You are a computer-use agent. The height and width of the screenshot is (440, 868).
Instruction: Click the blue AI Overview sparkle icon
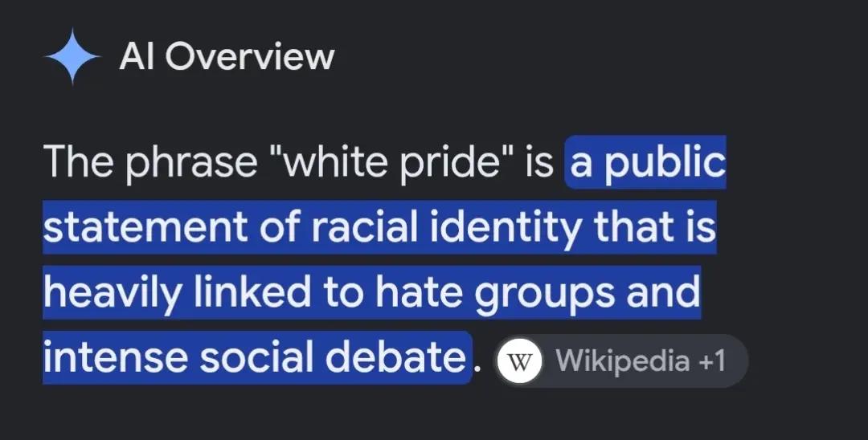(72, 56)
